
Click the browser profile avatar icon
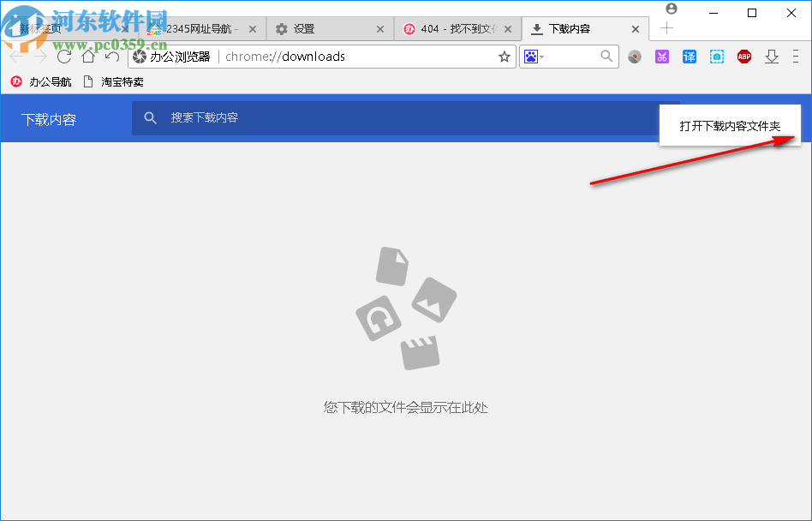[x=672, y=9]
